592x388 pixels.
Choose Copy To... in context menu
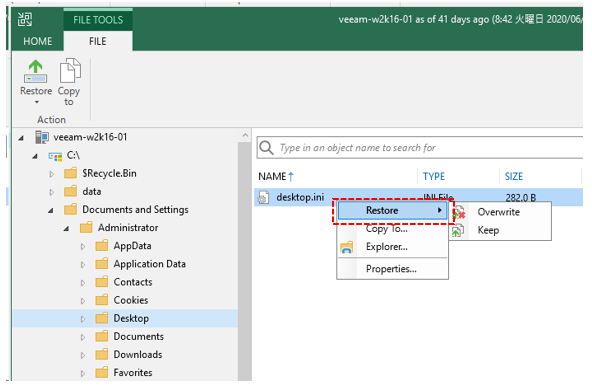[392, 229]
